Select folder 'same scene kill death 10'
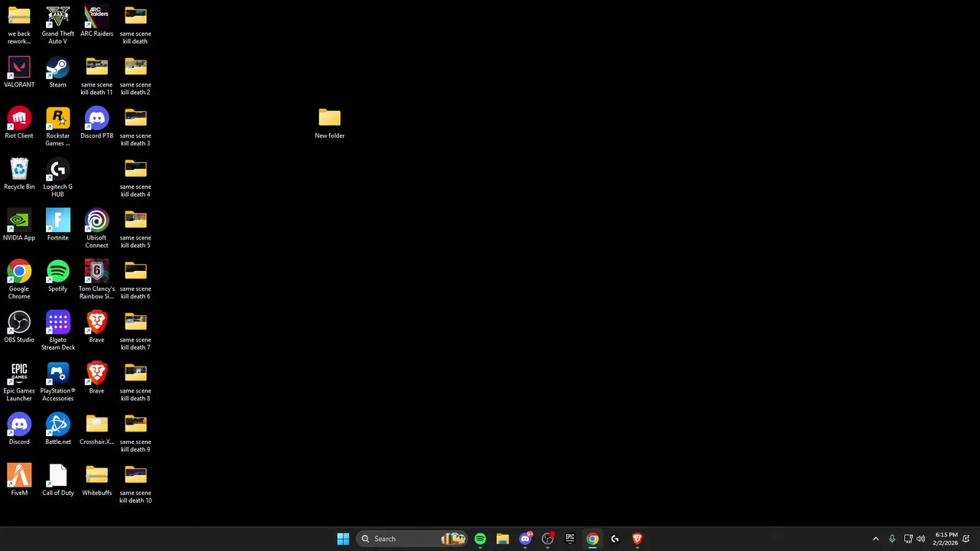Image resolution: width=980 pixels, height=551 pixels. pyautogui.click(x=136, y=484)
